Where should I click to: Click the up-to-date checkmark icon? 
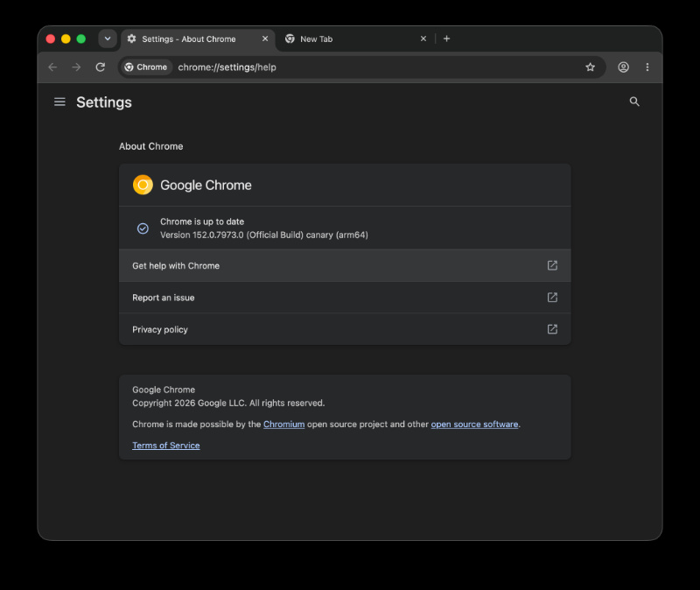[143, 228]
